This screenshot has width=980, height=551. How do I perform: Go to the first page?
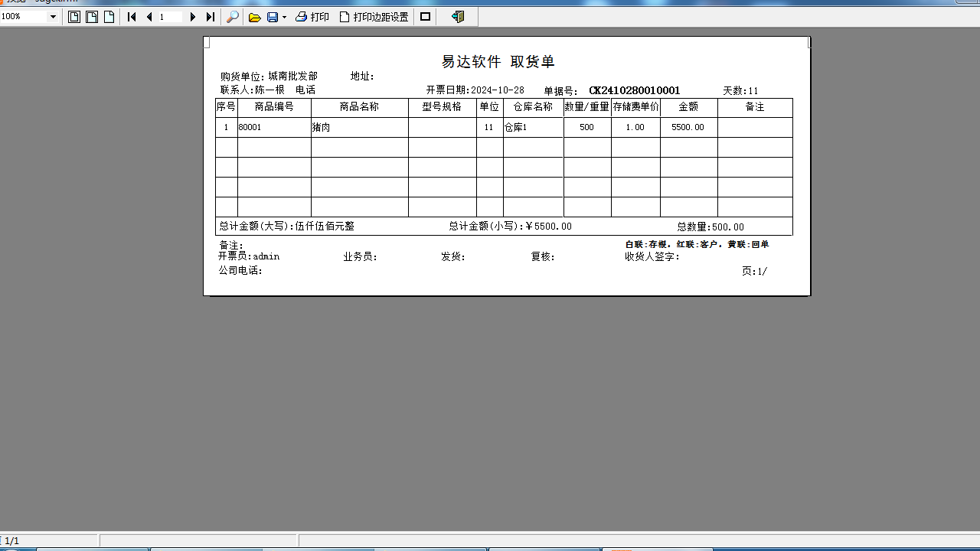pyautogui.click(x=131, y=16)
